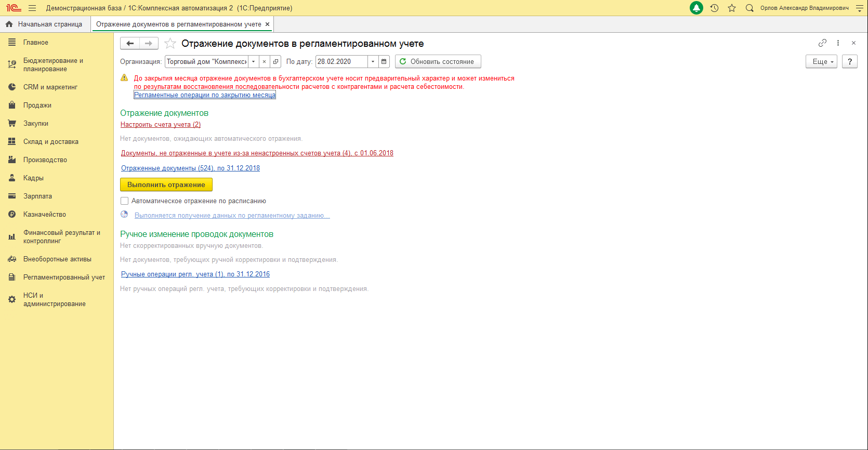Click the Выполнить отражение button
868x450 pixels.
[166, 184]
